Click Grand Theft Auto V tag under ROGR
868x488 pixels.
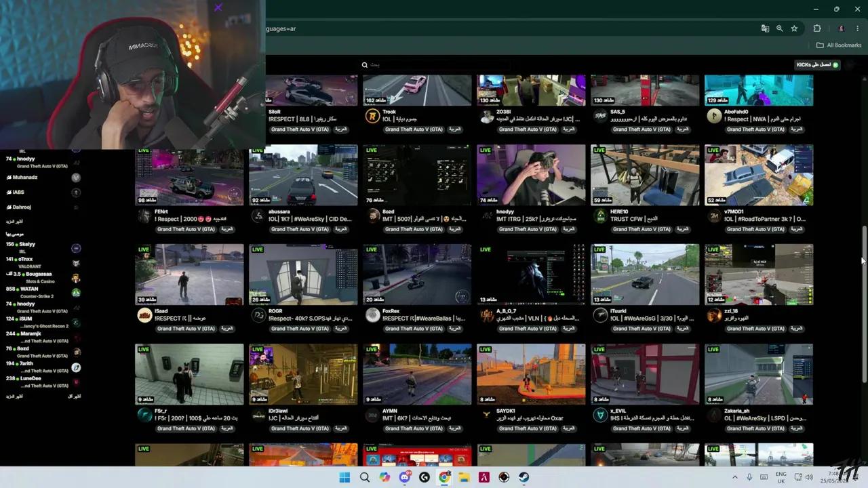[x=300, y=329]
